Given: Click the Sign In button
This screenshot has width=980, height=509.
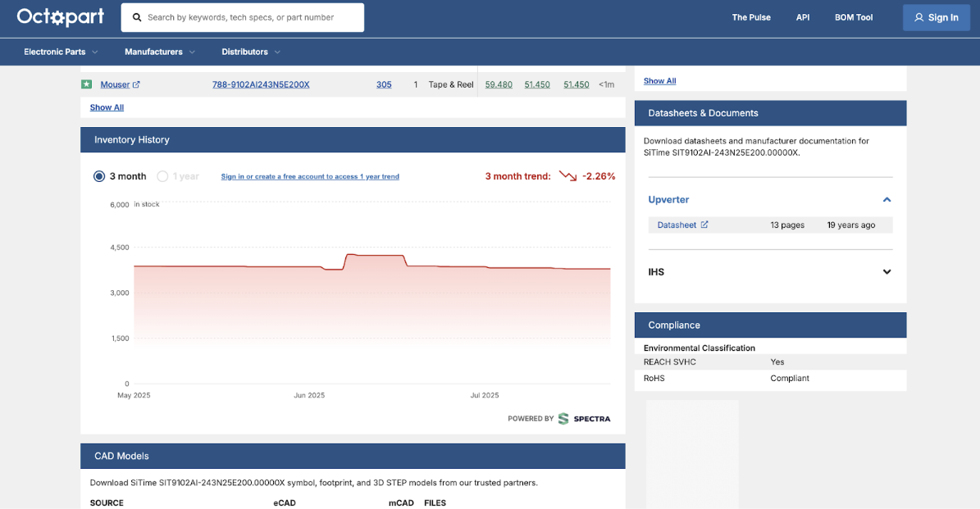Looking at the screenshot, I should pos(937,17).
